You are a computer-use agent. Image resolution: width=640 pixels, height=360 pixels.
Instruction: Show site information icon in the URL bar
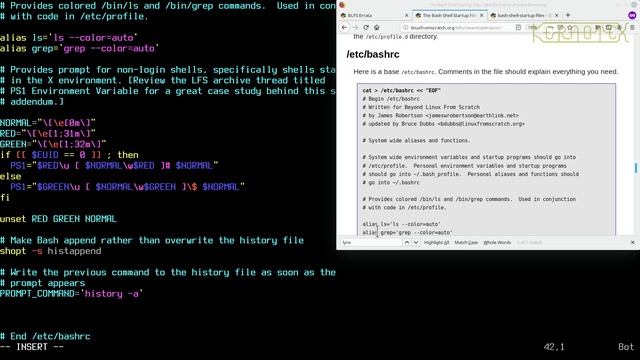(x=405, y=27)
